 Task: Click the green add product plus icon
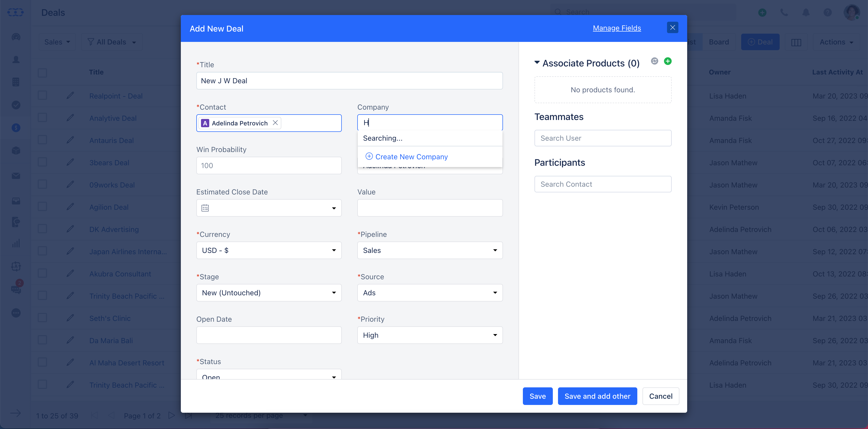[668, 61]
